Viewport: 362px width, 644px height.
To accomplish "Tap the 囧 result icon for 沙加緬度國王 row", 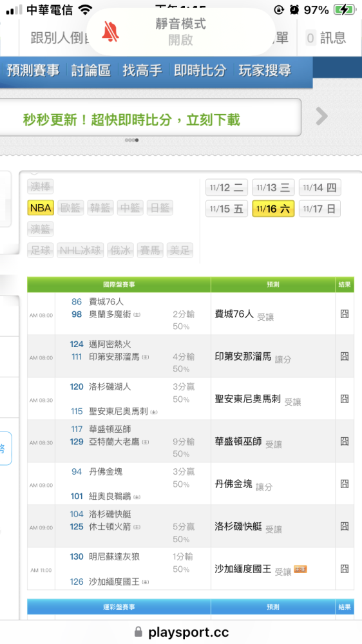I will tap(345, 569).
